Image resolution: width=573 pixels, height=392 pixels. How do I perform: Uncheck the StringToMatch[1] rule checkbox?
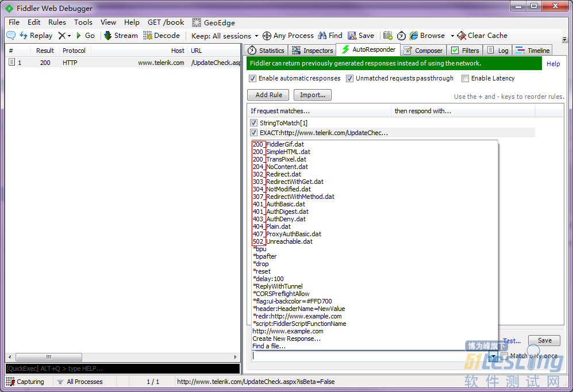click(x=254, y=123)
